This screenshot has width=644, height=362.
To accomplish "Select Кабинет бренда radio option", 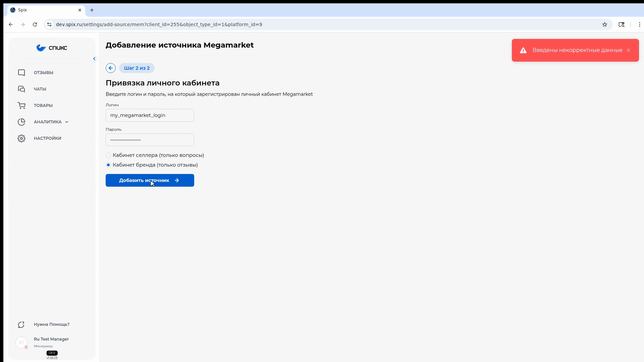I will (108, 165).
